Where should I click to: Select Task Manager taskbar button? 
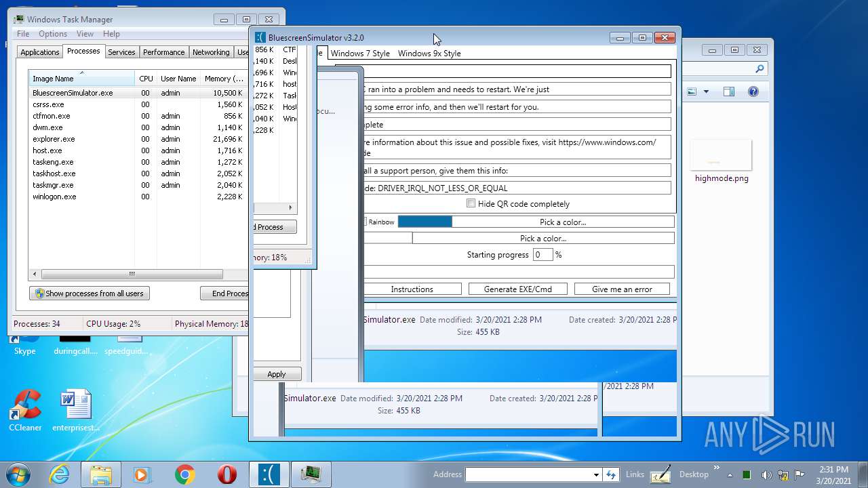(311, 474)
